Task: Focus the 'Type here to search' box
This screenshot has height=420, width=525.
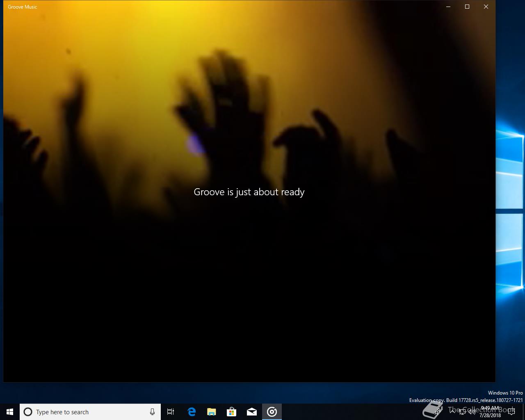Action: point(90,412)
